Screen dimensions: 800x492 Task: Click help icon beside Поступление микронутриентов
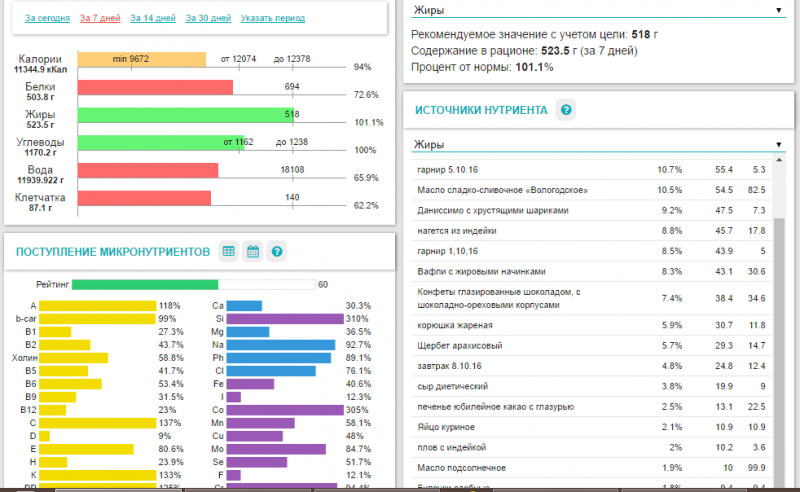pyautogui.click(x=278, y=251)
